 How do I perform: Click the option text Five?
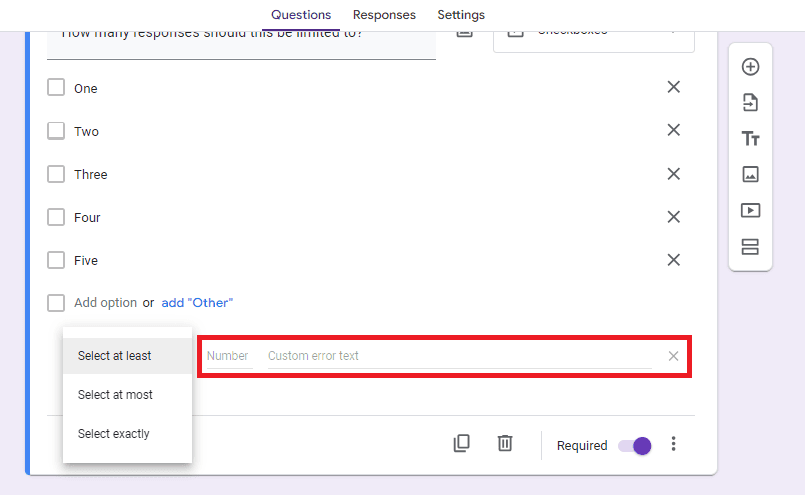(x=86, y=261)
